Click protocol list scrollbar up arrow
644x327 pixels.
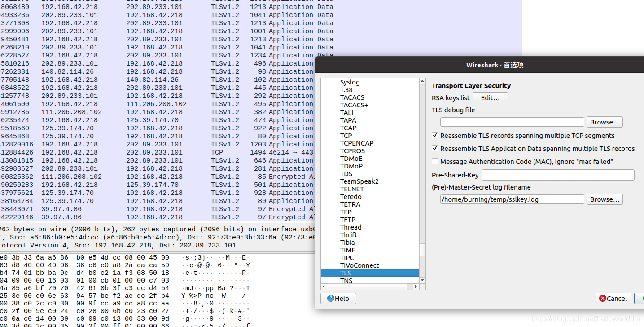(422, 81)
